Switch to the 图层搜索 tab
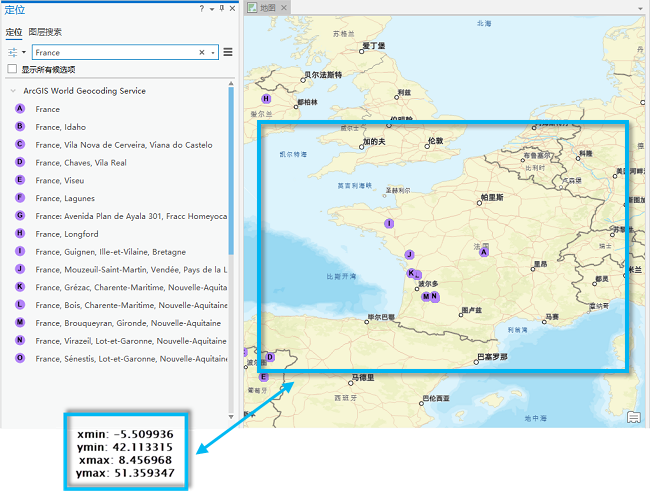This screenshot has height=496, width=650. [45, 32]
